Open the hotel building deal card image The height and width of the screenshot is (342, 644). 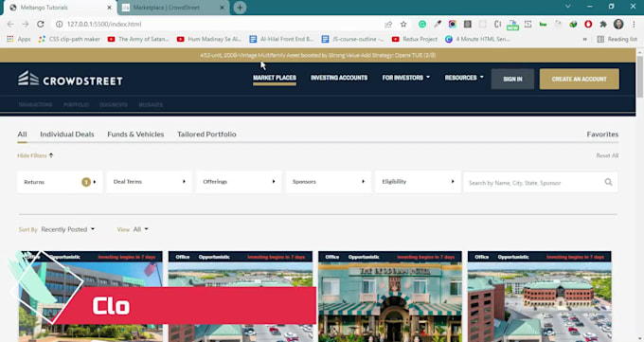[x=390, y=301]
